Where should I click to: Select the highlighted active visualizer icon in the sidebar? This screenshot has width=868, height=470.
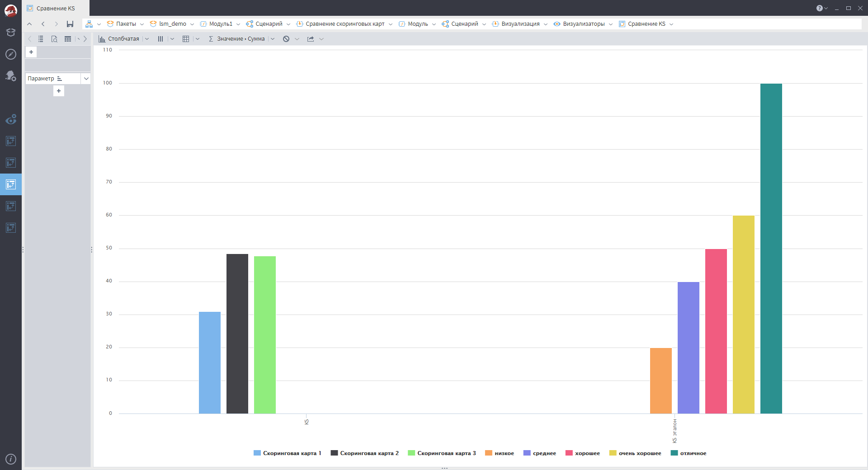(x=11, y=184)
